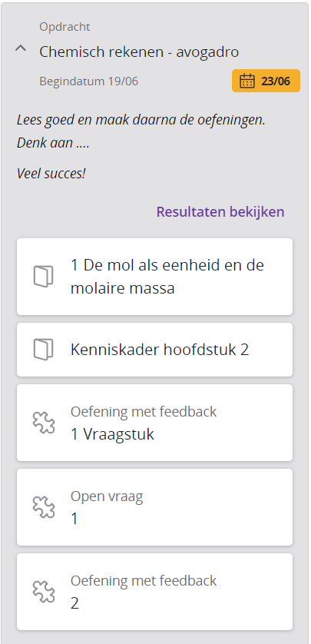
Task: Click puzzle icon for Oefening met feedback 2
Action: pos(44,592)
